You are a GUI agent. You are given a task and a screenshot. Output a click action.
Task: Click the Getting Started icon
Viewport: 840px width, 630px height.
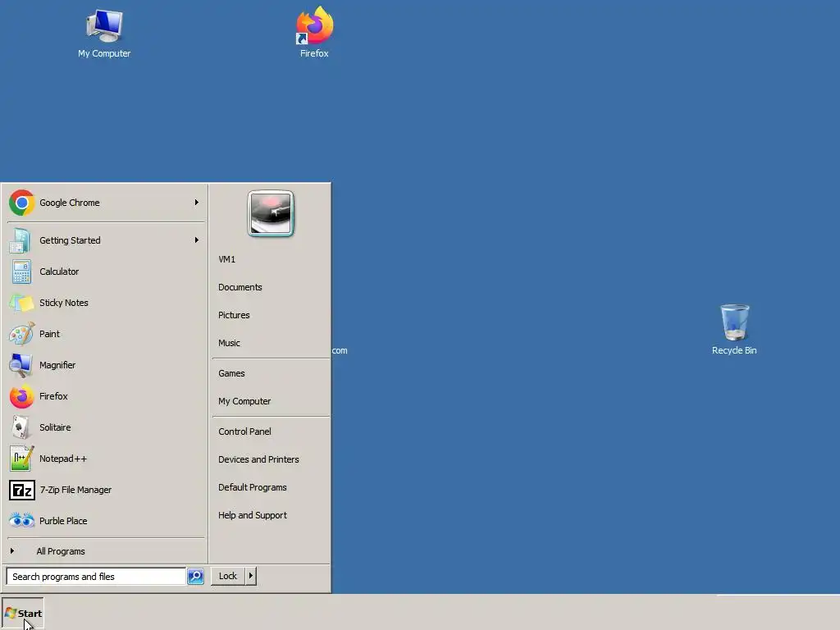21,240
